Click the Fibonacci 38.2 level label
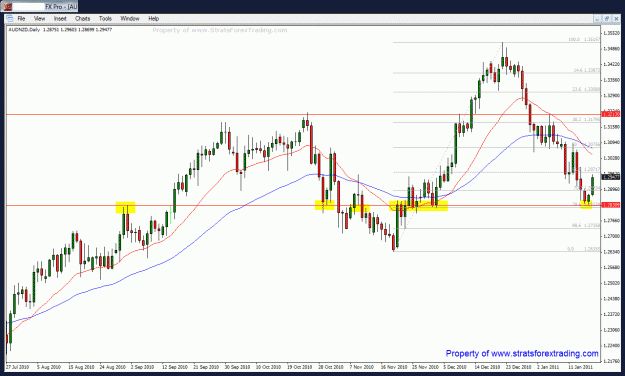The height and width of the screenshot is (376, 625). (586, 120)
